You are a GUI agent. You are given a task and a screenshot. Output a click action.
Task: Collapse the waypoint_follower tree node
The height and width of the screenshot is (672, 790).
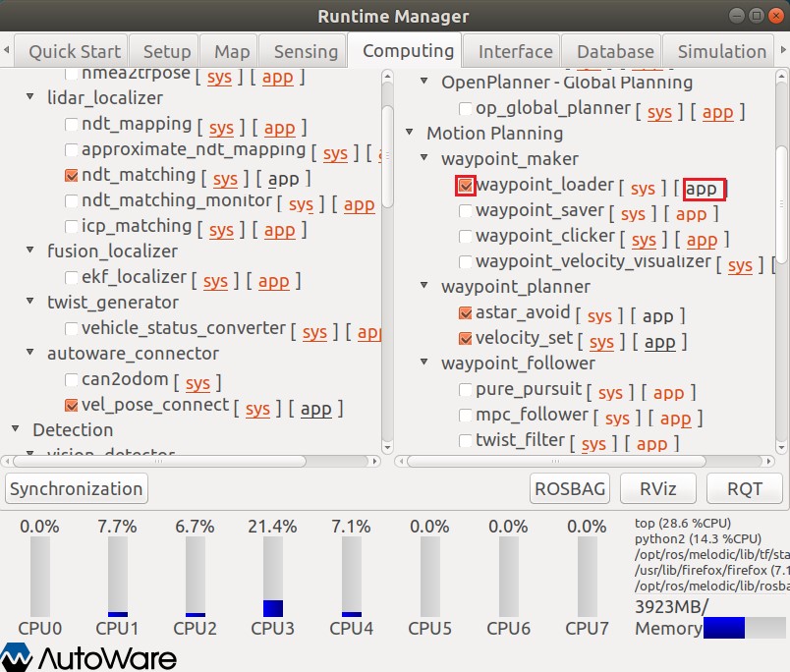[424, 362]
